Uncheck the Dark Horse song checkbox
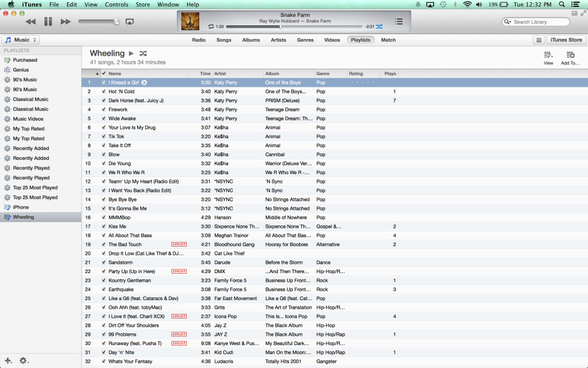Viewport: 588px width, 368px height. coord(103,101)
